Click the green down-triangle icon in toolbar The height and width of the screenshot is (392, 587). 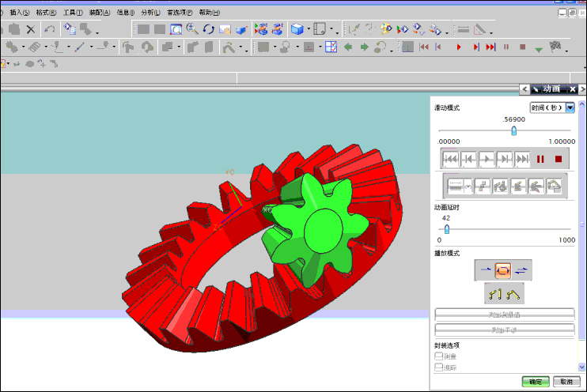coord(538,49)
